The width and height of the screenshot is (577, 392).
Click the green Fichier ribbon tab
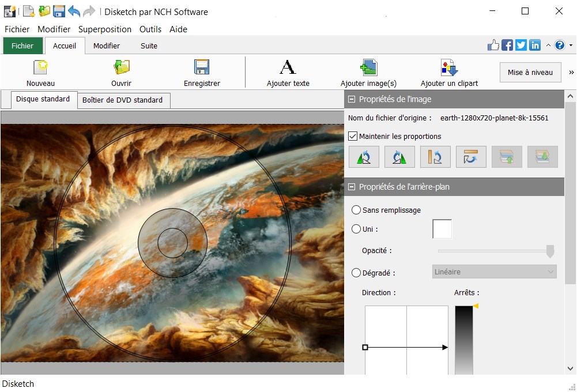(22, 46)
